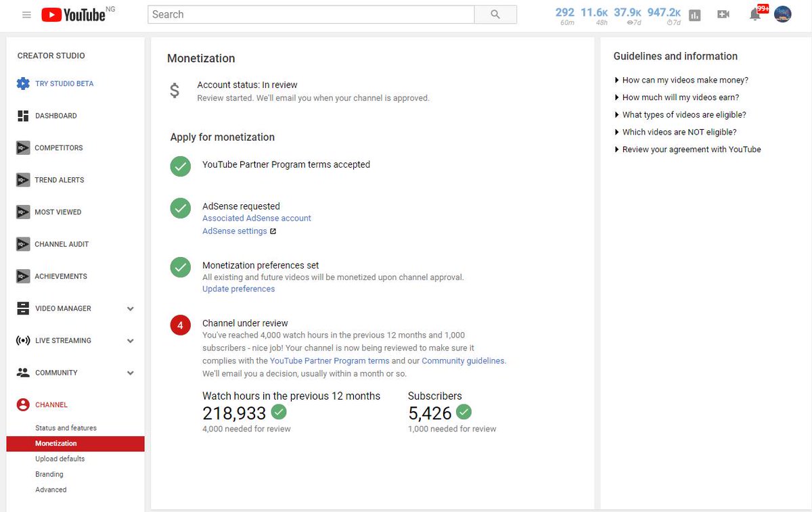The image size is (812, 512).
Task: Click the YouTube logo
Action: pos(73,14)
